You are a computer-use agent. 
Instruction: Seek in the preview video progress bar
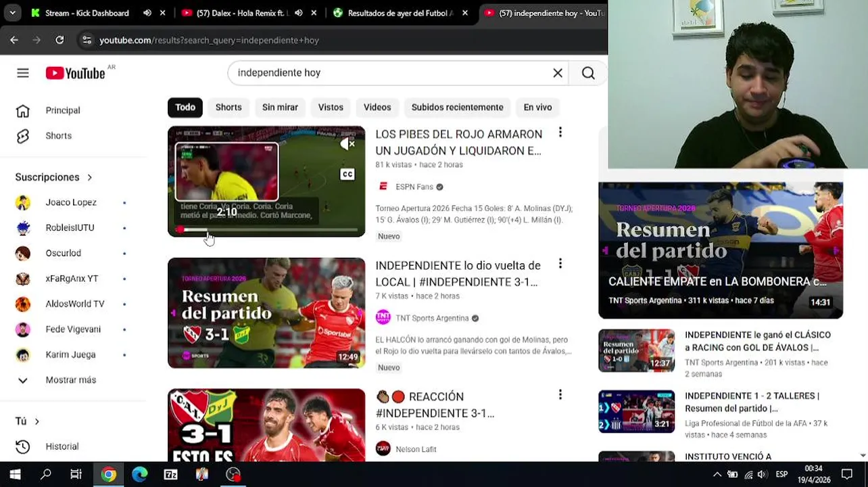click(x=266, y=230)
